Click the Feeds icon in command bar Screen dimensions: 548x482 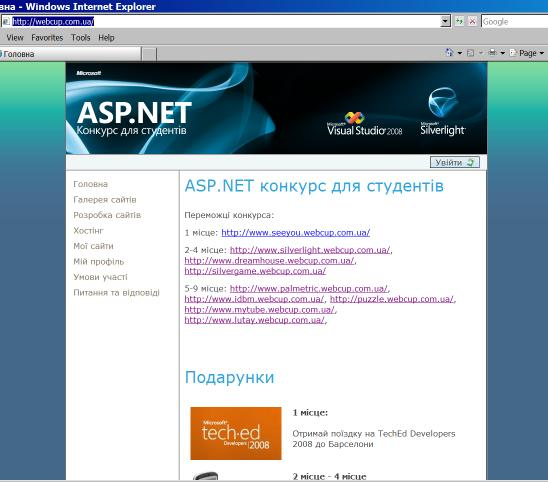[471, 53]
